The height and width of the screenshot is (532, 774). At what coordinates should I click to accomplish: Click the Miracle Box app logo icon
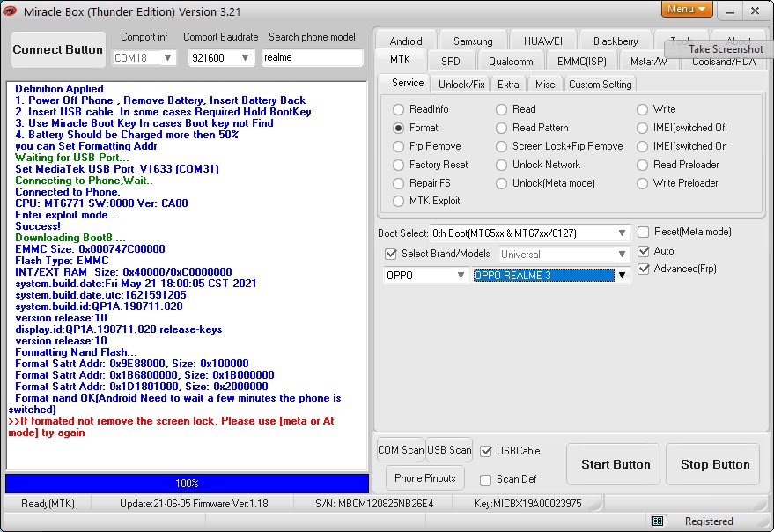(10, 11)
